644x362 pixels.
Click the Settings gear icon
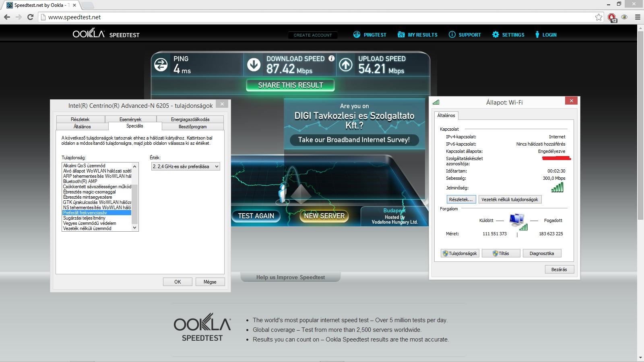[x=495, y=35]
